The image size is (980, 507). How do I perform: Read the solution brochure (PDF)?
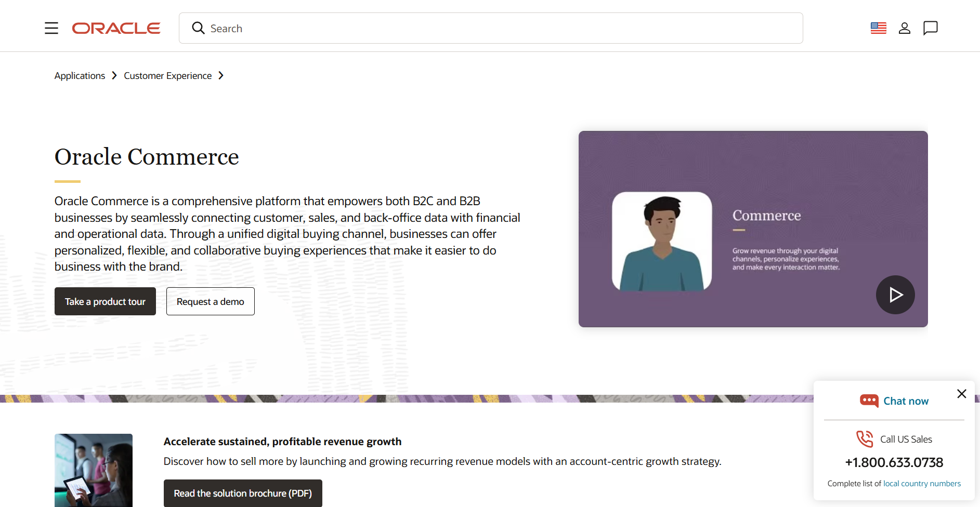point(243,493)
